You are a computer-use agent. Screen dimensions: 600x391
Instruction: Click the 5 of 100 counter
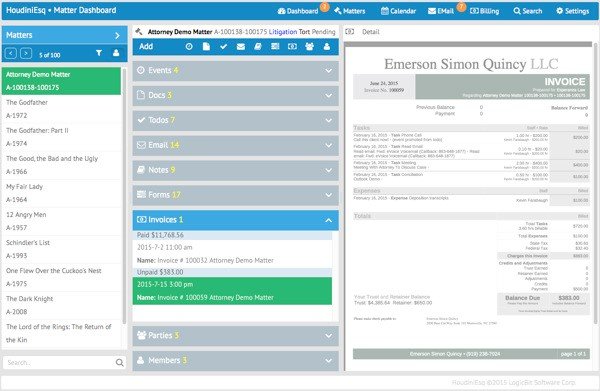click(x=50, y=55)
